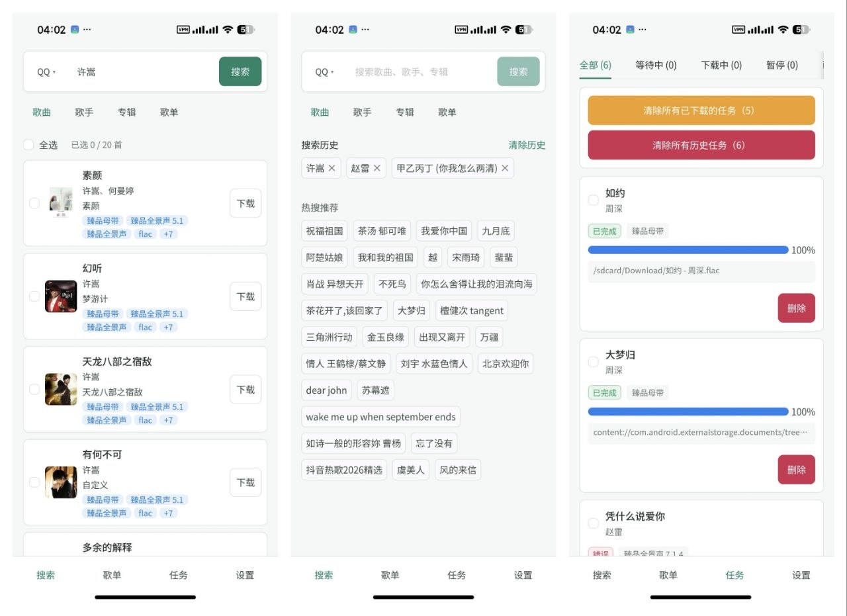The height and width of the screenshot is (616, 847).
Task: Tap the 大梦归 hot search tag
Action: pyautogui.click(x=411, y=310)
